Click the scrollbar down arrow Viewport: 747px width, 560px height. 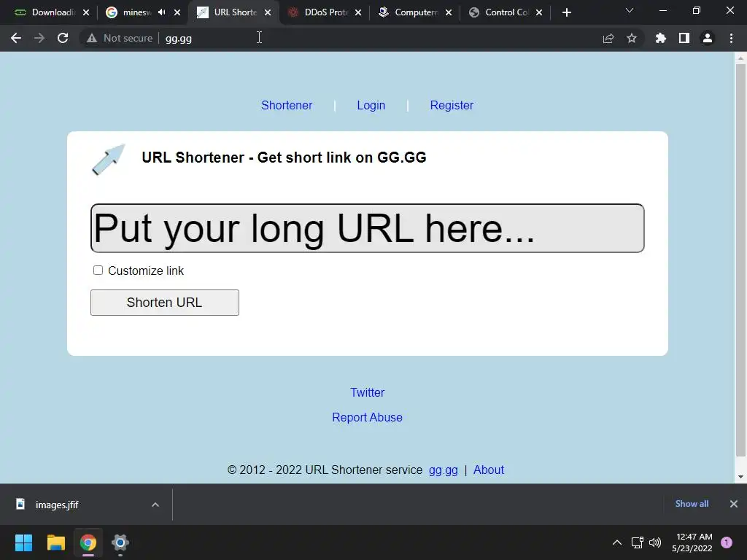pyautogui.click(x=740, y=477)
